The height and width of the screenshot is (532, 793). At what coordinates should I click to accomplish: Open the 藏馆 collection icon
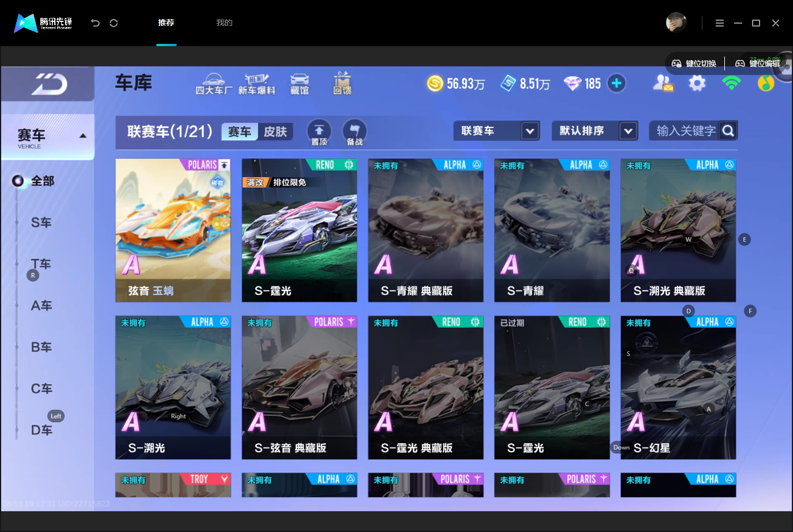coord(299,84)
